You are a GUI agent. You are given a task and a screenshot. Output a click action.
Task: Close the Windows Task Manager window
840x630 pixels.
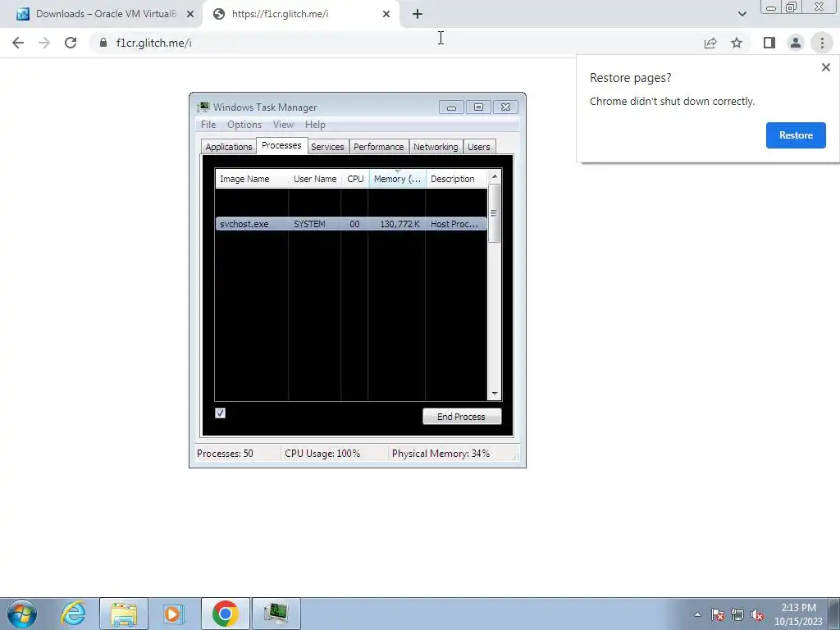[505, 107]
